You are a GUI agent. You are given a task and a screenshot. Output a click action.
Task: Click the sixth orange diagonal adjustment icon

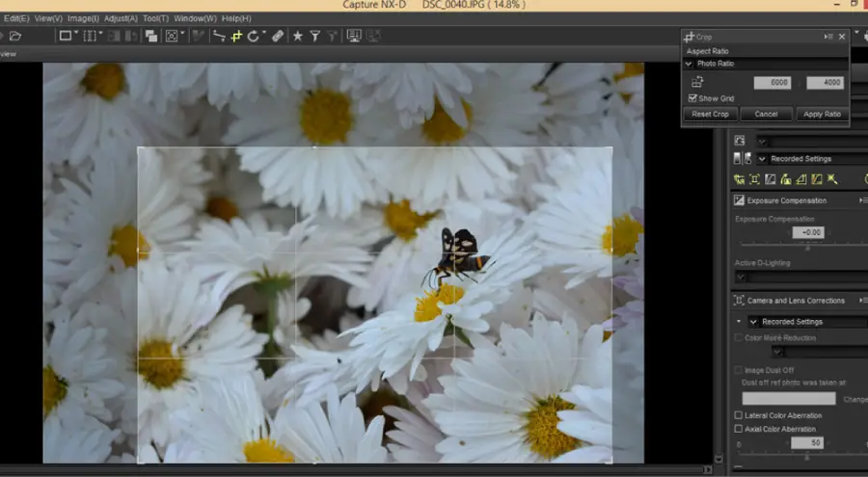click(817, 179)
